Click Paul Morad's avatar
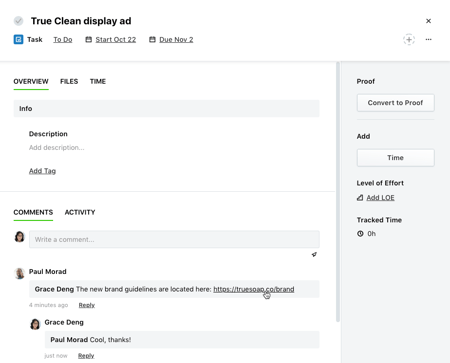Viewport: 450px width, 363px height. 20,273
